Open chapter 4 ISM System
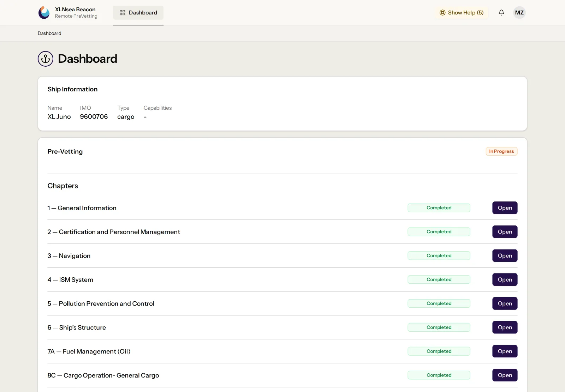Screen dimensions: 565x392 [505, 280]
